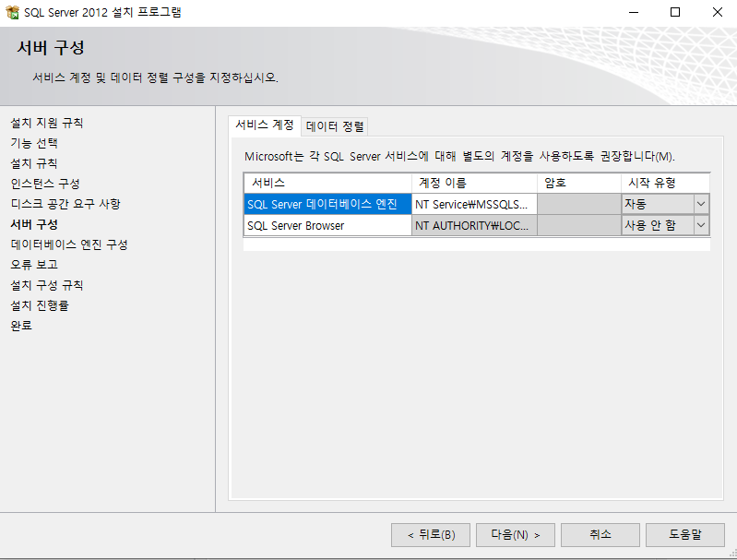Screen dimensions: 737x560
Task: Go back with the 뒤로(B) button
Action: pyautogui.click(x=431, y=535)
